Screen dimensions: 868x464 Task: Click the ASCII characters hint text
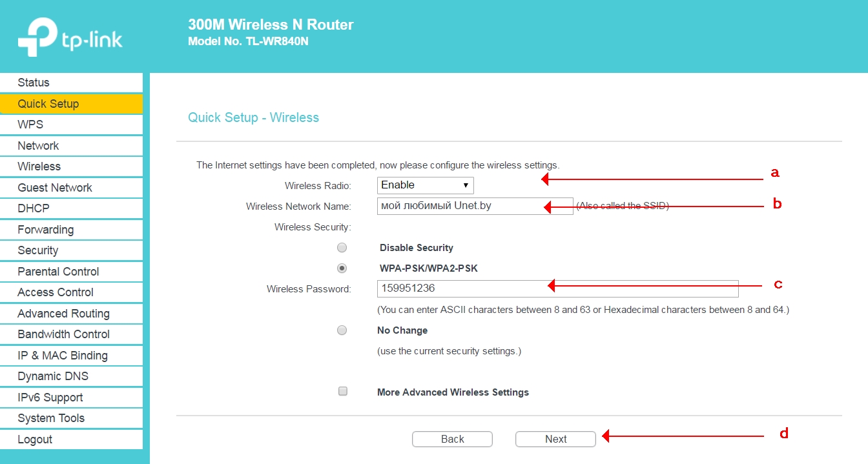pyautogui.click(x=583, y=310)
